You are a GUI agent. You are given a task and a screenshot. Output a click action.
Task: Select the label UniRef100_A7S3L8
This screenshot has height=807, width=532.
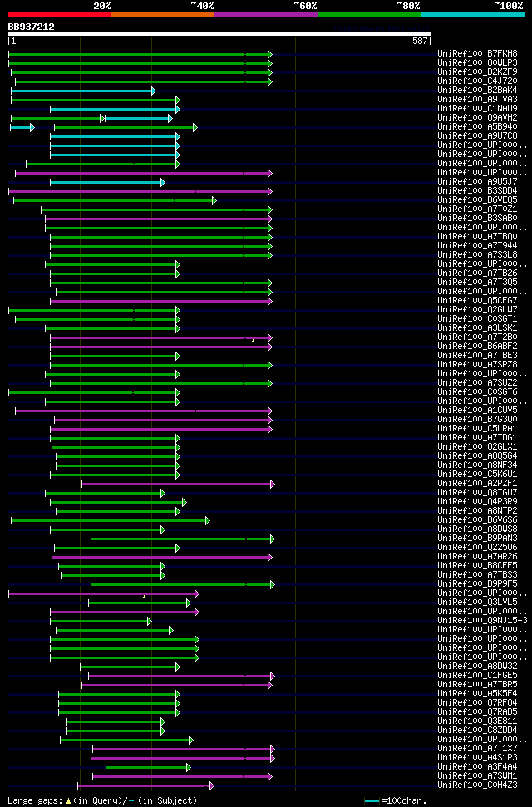[477, 255]
